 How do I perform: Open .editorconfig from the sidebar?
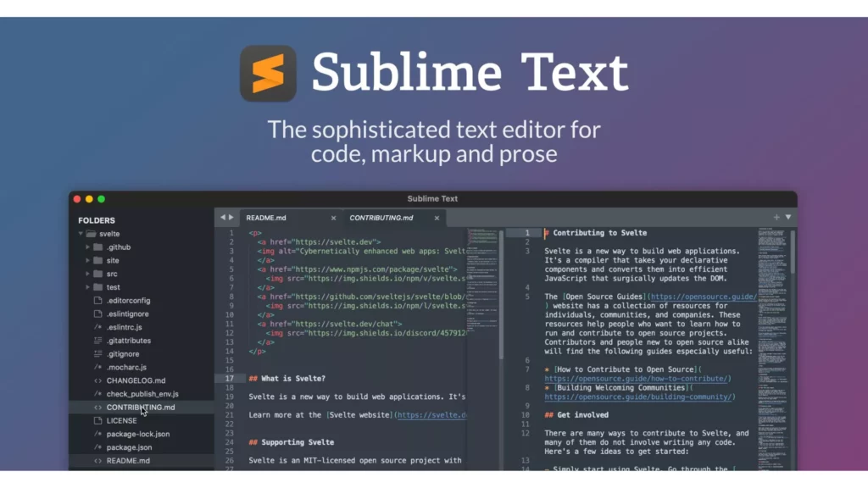pos(129,301)
